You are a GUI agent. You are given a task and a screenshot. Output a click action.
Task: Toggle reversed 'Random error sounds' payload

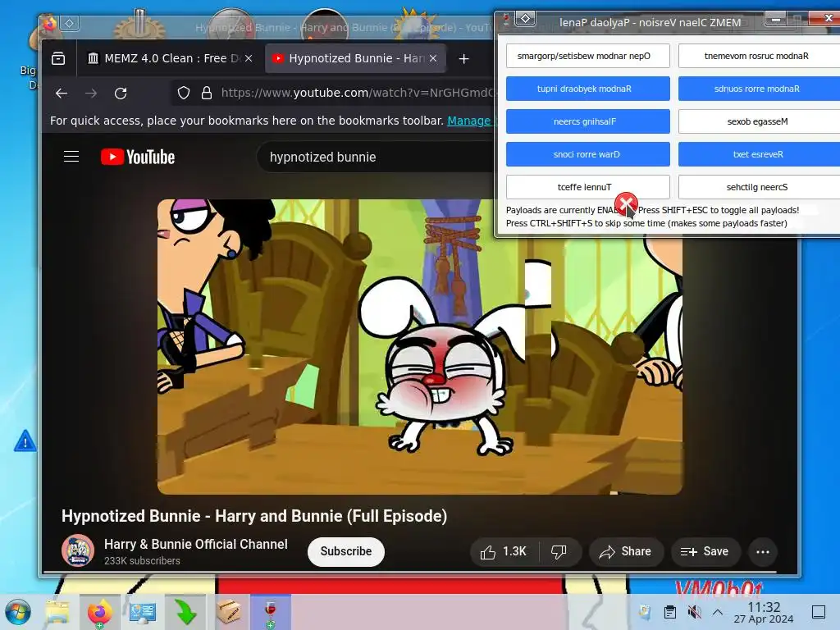(x=759, y=89)
